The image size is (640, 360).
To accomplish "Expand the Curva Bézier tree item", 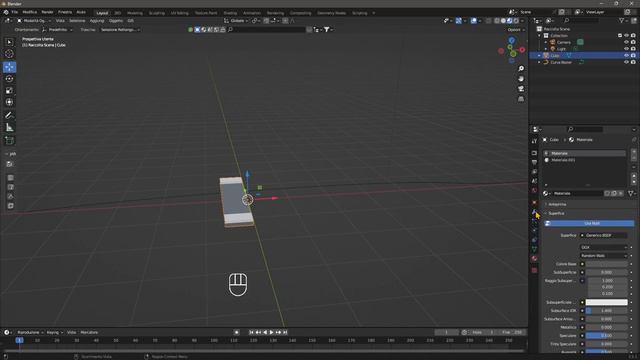I will (540, 62).
